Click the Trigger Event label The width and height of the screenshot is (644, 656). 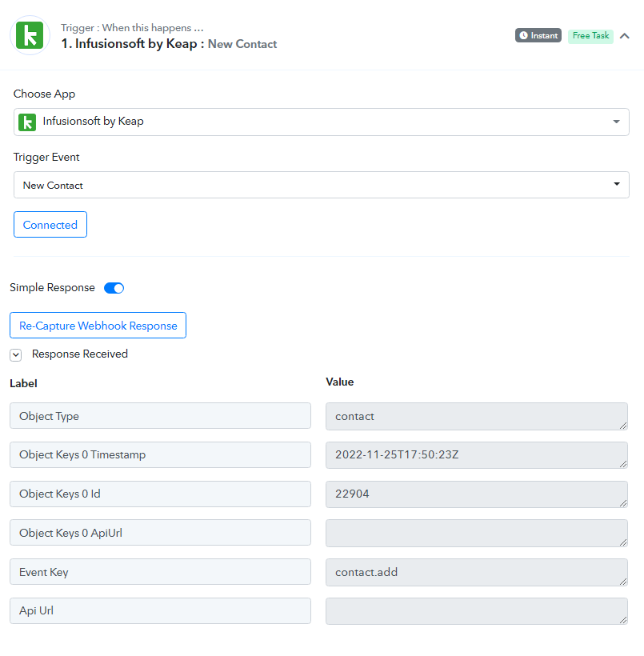pyautogui.click(x=46, y=157)
